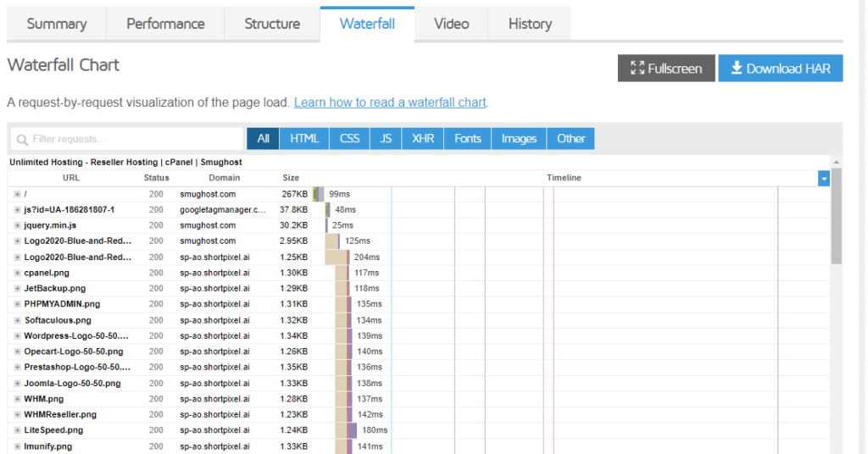
Task: Expand the WHM.png request row
Action: [17, 399]
